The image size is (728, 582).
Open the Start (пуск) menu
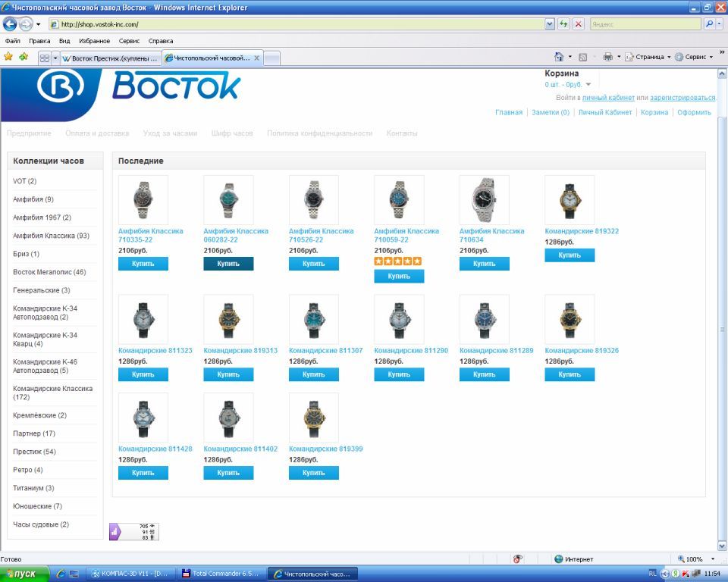point(24,574)
